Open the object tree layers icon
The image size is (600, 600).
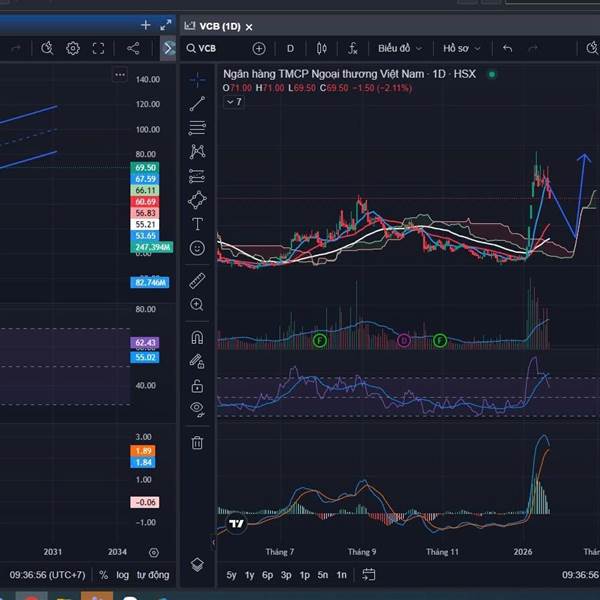click(197, 565)
